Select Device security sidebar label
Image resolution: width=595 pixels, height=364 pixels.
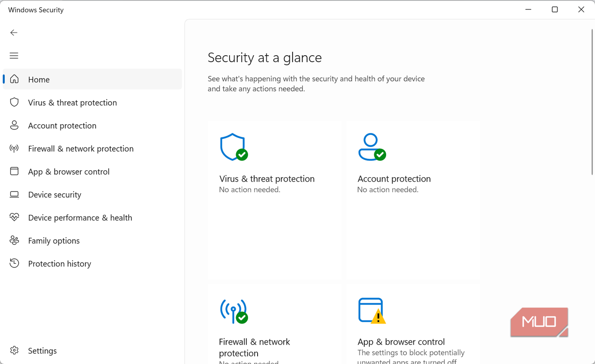pos(55,195)
